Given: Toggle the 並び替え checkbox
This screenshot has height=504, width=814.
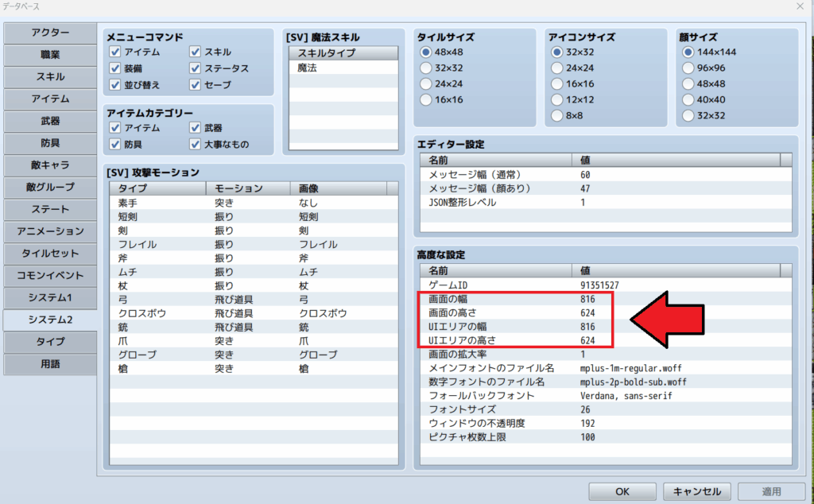Looking at the screenshot, I should click(x=115, y=84).
